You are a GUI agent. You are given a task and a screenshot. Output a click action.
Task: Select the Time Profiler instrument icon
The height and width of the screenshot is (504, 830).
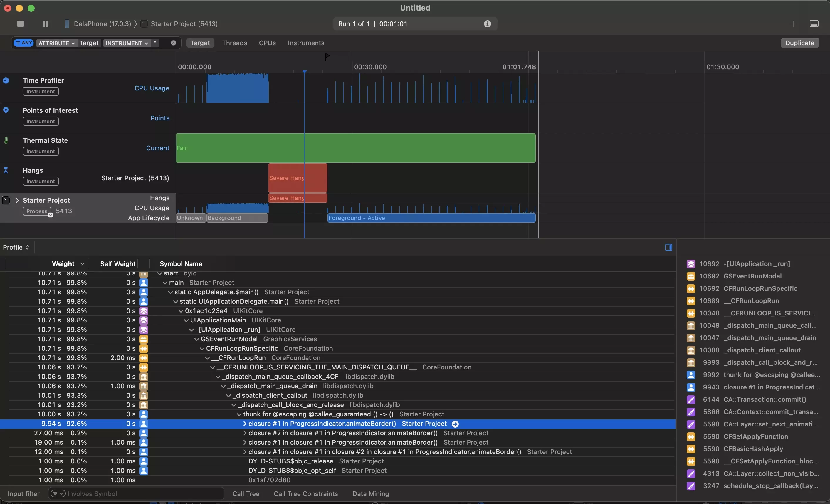(6, 80)
